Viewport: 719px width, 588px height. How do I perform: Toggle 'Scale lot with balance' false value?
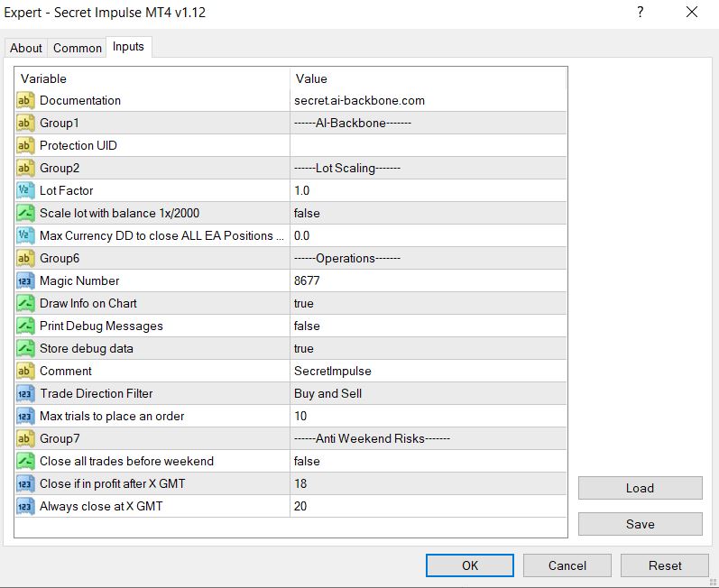click(x=429, y=213)
